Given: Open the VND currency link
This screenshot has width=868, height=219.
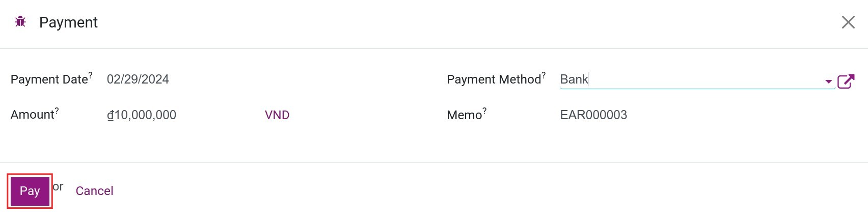Looking at the screenshot, I should (x=277, y=115).
